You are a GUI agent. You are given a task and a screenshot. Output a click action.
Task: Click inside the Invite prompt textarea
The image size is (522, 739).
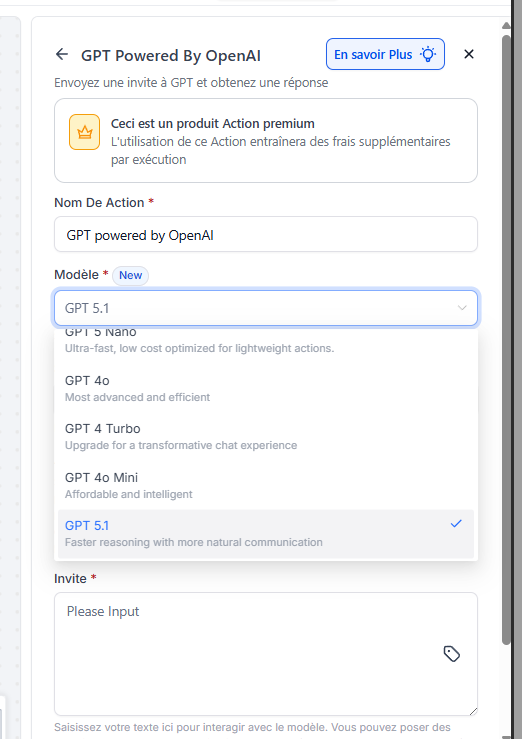[266, 654]
